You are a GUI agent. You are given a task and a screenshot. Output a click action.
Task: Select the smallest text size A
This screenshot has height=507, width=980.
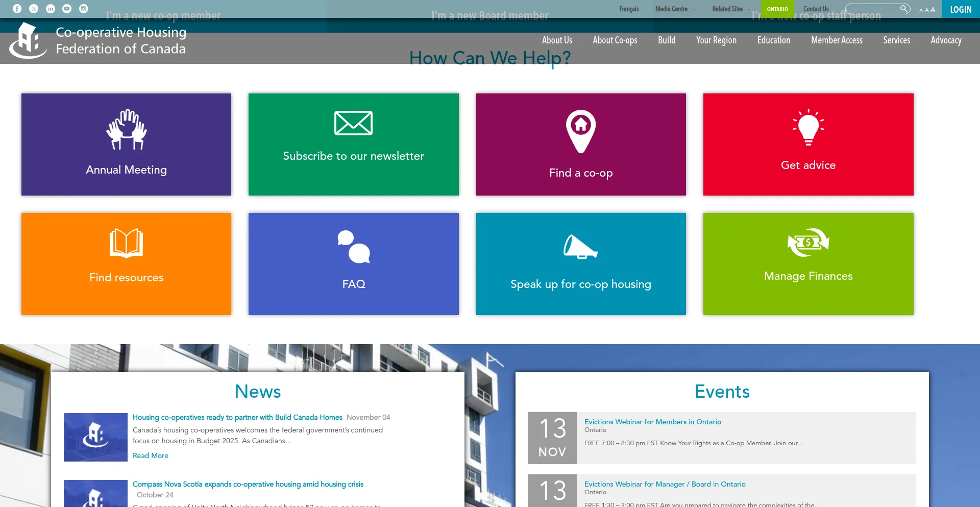click(921, 10)
